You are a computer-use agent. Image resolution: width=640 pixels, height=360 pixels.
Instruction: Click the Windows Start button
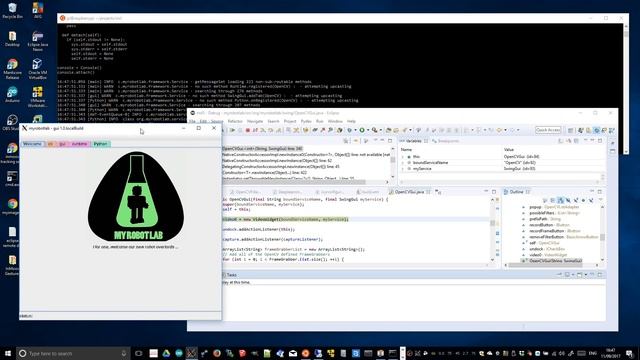click(7, 353)
